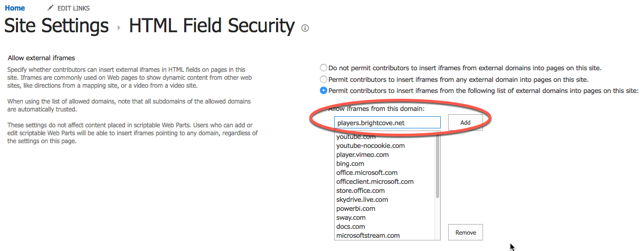Click the allowed iframe domain text field
The image size is (644, 251).
coord(387,123)
